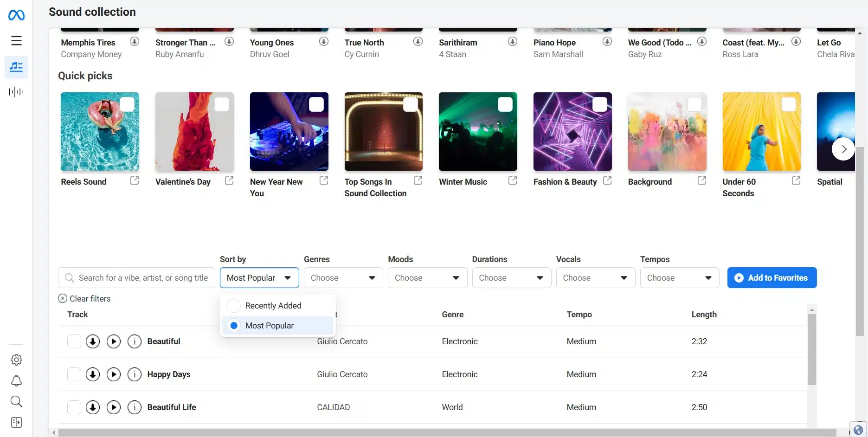The image size is (868, 437).
Task: Download the Piano Hope track
Action: coord(607,42)
